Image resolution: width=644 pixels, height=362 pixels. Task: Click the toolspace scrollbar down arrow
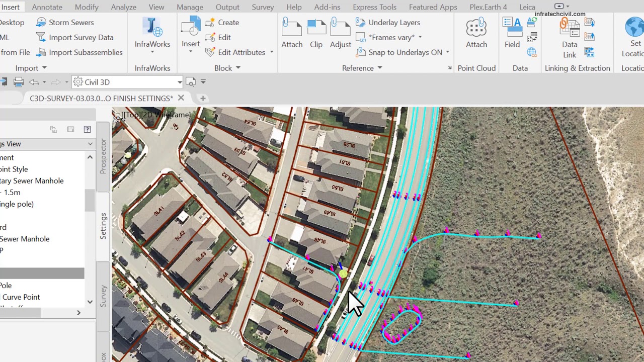(90, 302)
